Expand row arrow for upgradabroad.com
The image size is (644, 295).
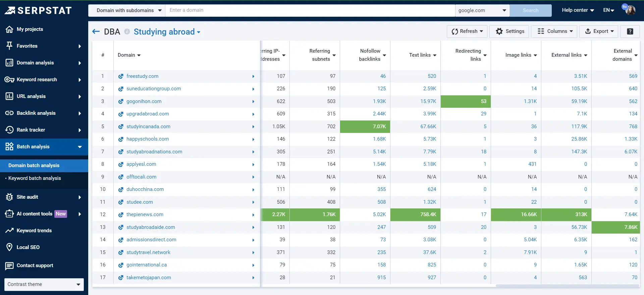(x=253, y=114)
